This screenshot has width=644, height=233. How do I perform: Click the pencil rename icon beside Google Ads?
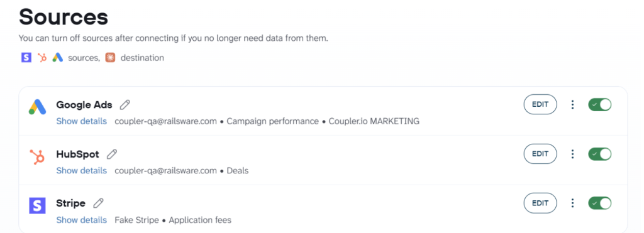125,105
